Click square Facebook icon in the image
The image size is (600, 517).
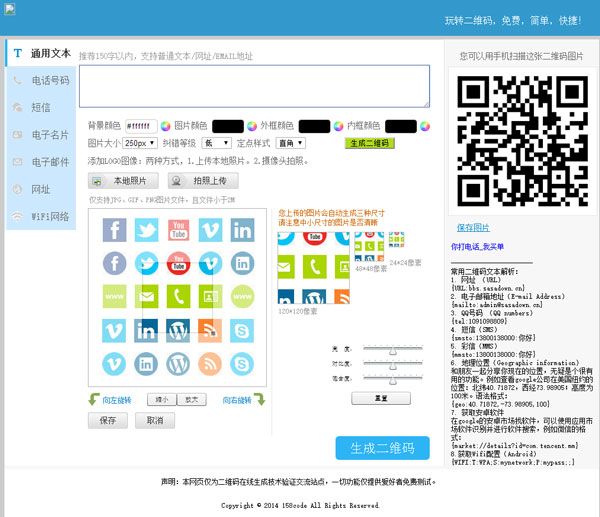pyautogui.click(x=114, y=230)
